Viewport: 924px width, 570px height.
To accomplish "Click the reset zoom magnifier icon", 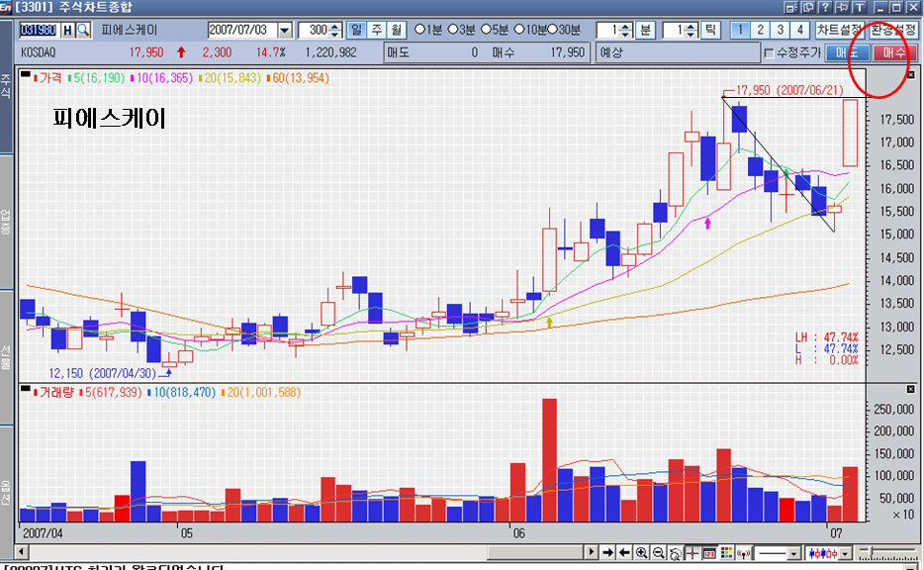I will 676,553.
